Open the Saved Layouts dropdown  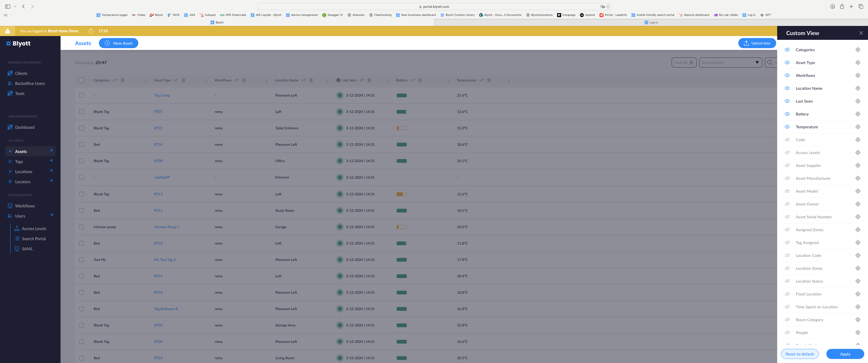(x=730, y=63)
